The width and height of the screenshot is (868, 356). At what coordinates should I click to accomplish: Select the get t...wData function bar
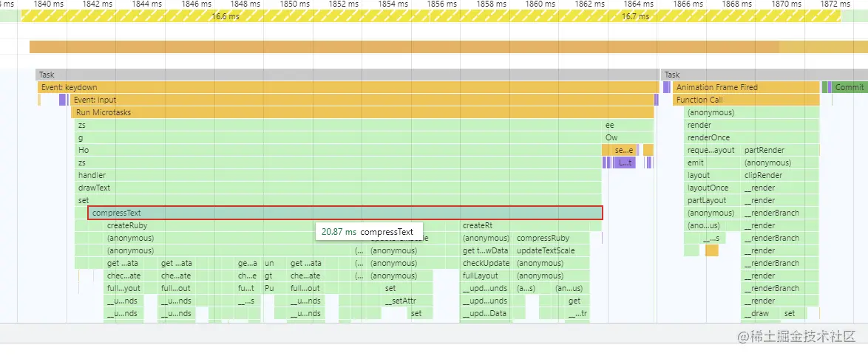[486, 250]
